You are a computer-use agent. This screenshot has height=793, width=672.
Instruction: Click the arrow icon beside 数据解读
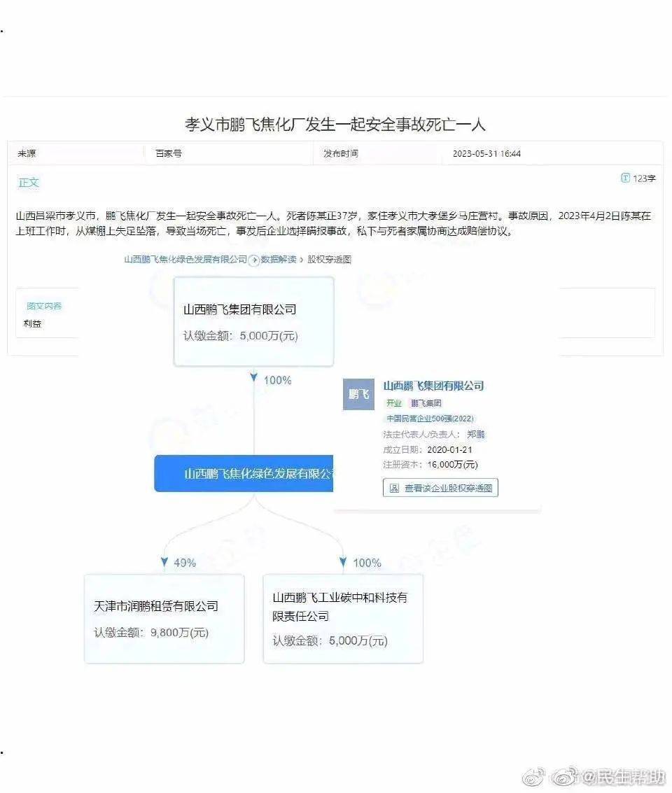254,260
